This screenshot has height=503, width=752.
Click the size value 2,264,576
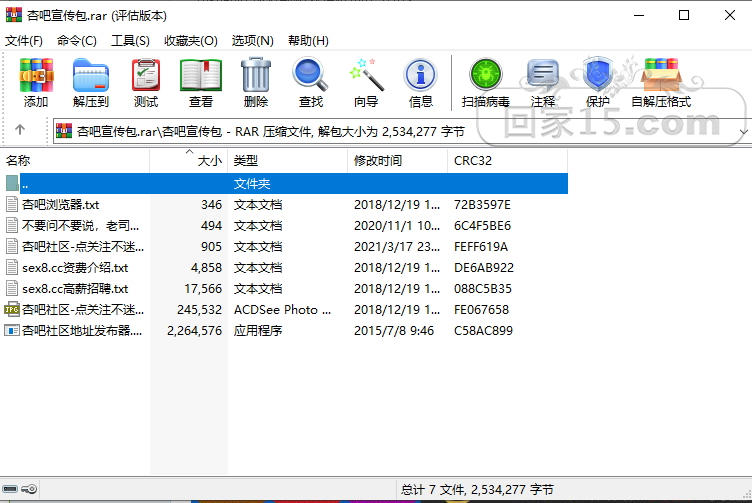pos(194,331)
